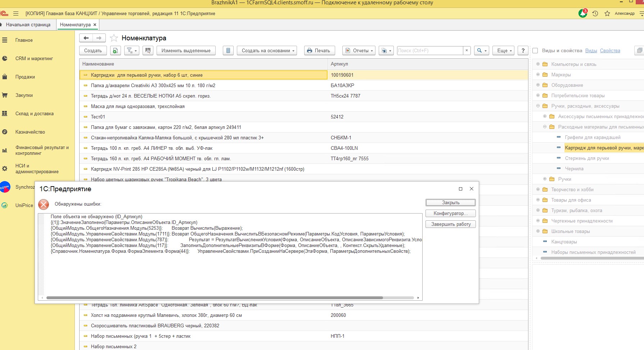
Task: Mark Номенклатура as favorite with star
Action: (x=114, y=38)
